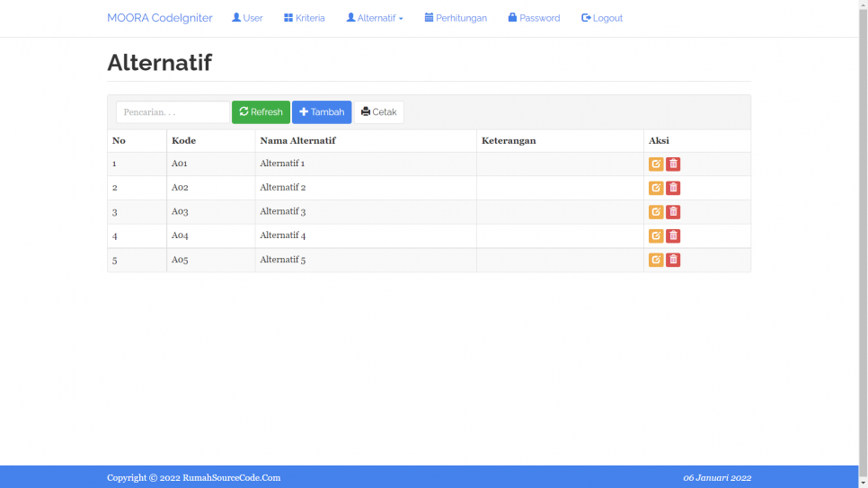Select code cell A04
The width and height of the screenshot is (868, 488).
[x=210, y=236]
